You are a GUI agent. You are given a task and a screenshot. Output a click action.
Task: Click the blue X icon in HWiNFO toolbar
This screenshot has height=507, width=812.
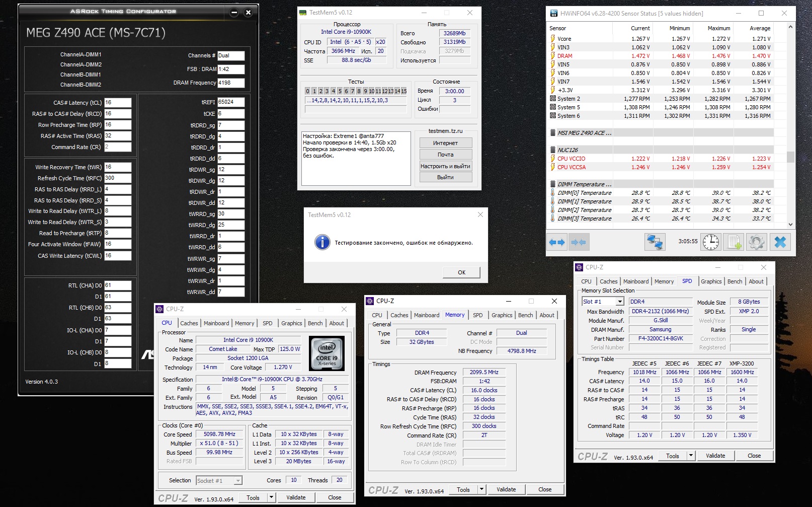click(x=780, y=242)
